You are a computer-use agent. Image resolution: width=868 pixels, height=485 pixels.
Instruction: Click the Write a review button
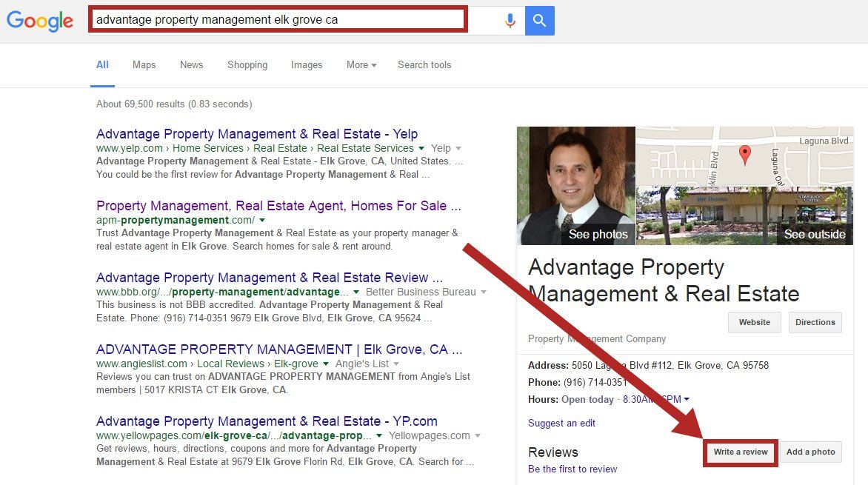(741, 452)
